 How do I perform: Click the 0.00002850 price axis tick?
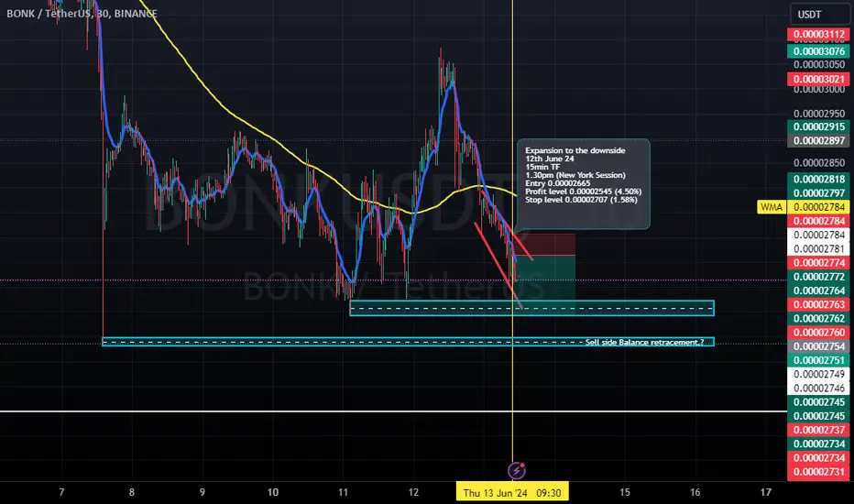(x=818, y=163)
